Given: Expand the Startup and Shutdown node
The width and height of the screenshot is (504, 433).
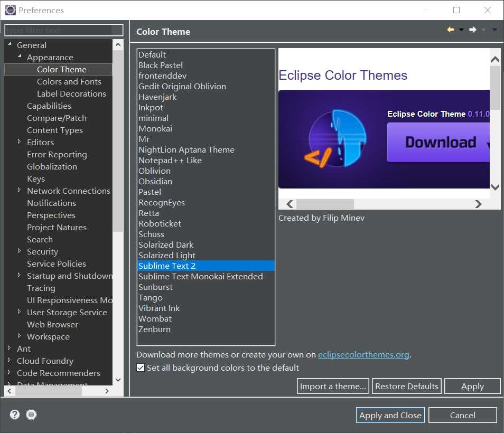Looking at the screenshot, I should tap(19, 275).
